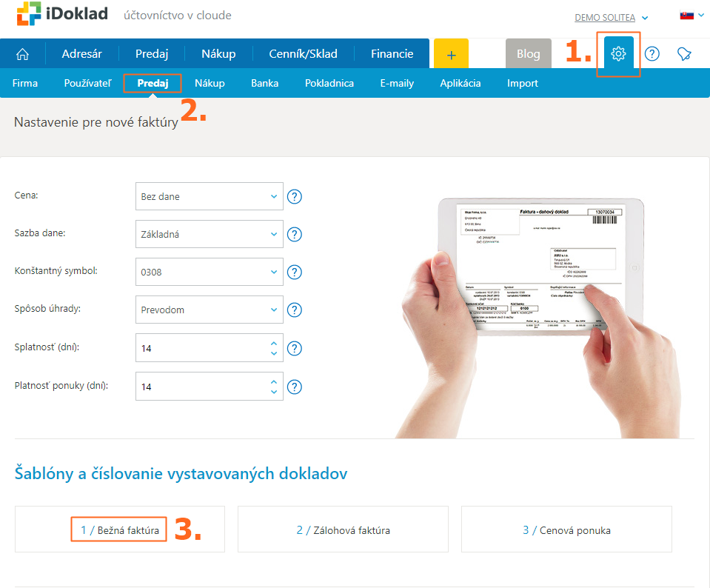Show help for Splatnosť (dní) field
This screenshot has height=588, width=710.
tap(295, 348)
